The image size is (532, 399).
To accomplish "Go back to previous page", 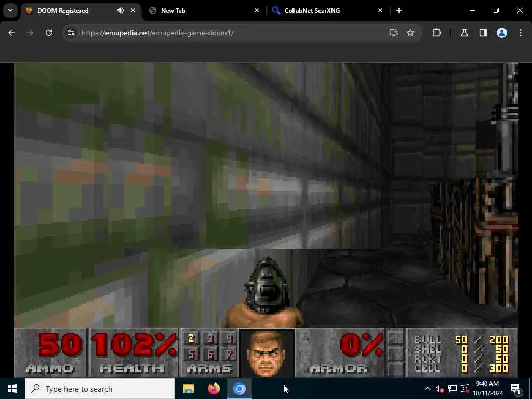I will click(11, 33).
